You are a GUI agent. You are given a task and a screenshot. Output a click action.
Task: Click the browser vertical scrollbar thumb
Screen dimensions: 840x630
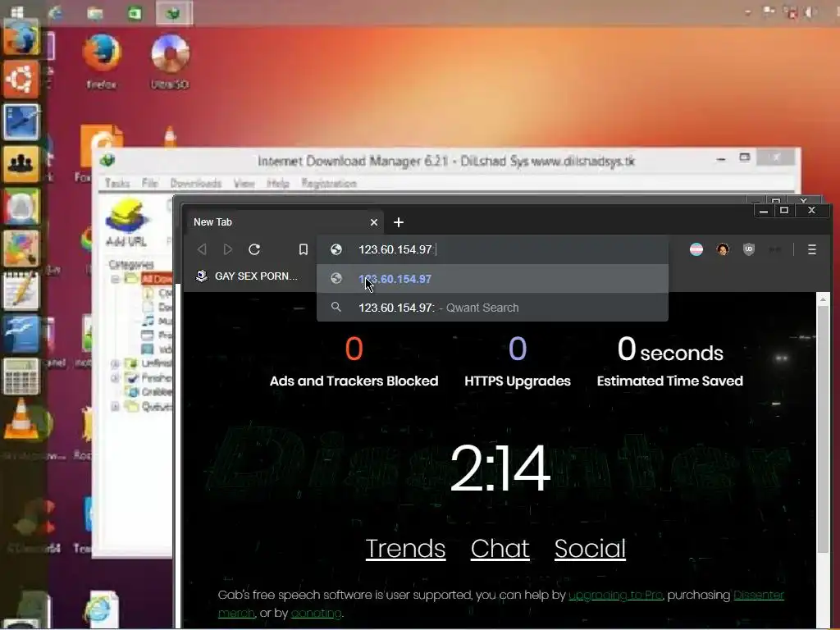824,430
